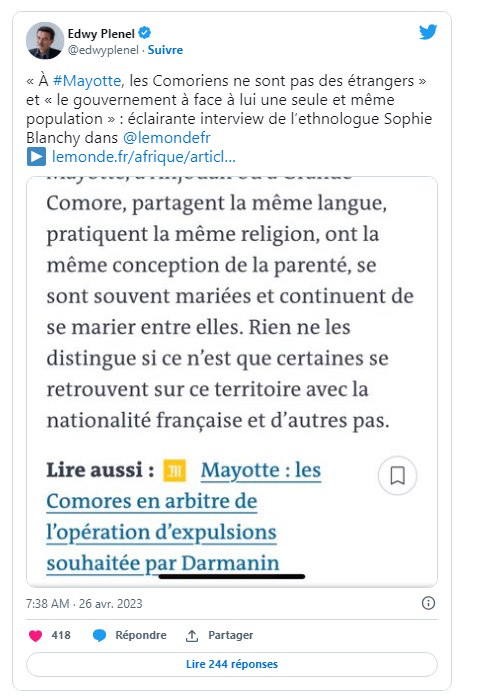This screenshot has height=696, width=492.
Task: Like the tweet with heart icon
Action: point(36,636)
